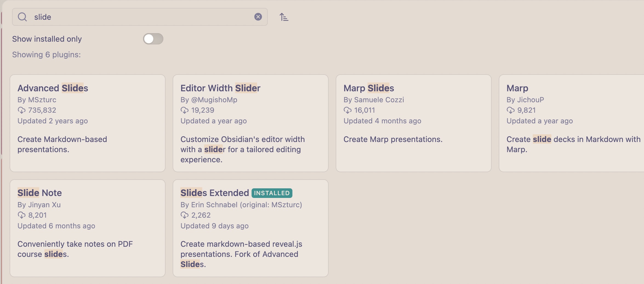Click "Showing 6 plugins:" label

(x=47, y=55)
